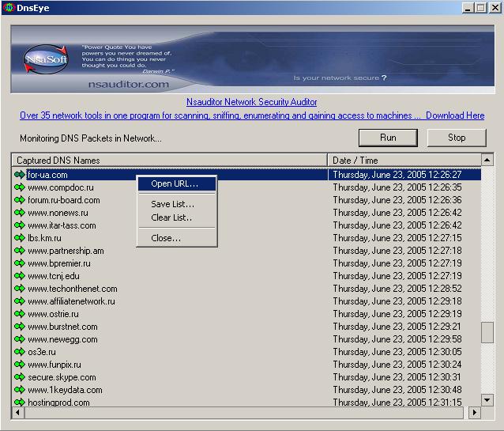
Task: Click the horizontal scrollbar left arrow
Action: pos(18,412)
